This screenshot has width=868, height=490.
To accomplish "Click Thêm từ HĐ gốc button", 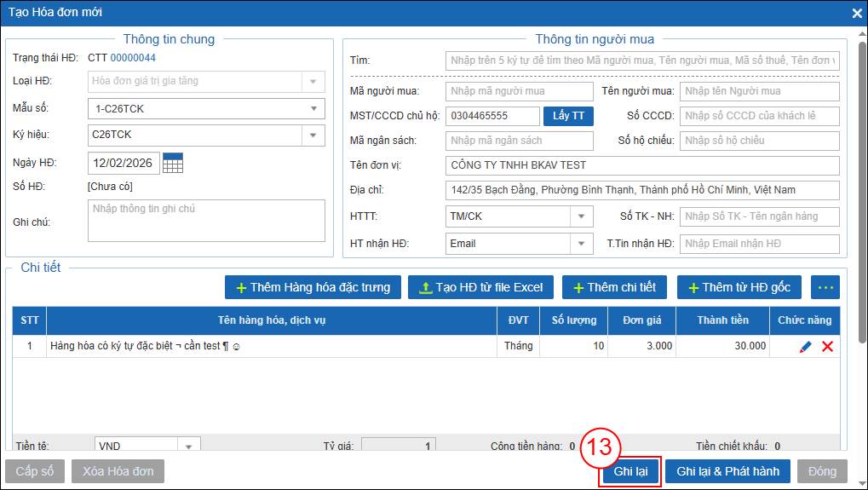I will (739, 287).
